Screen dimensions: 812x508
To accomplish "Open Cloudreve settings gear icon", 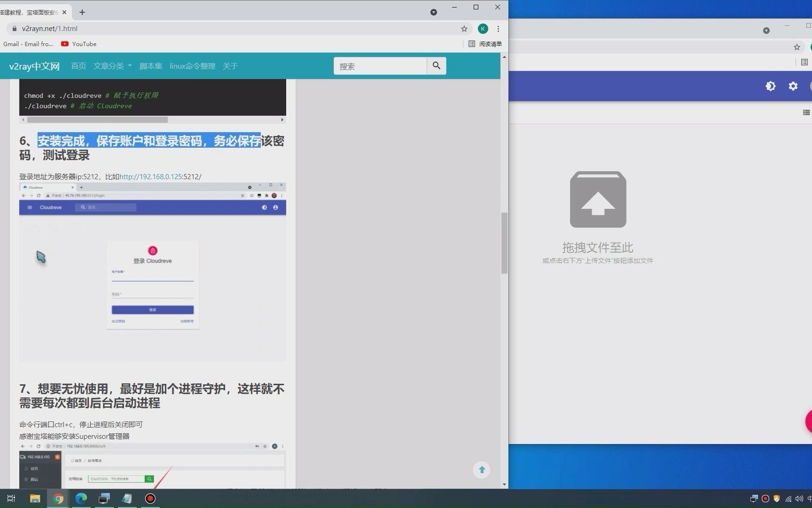I will point(793,86).
